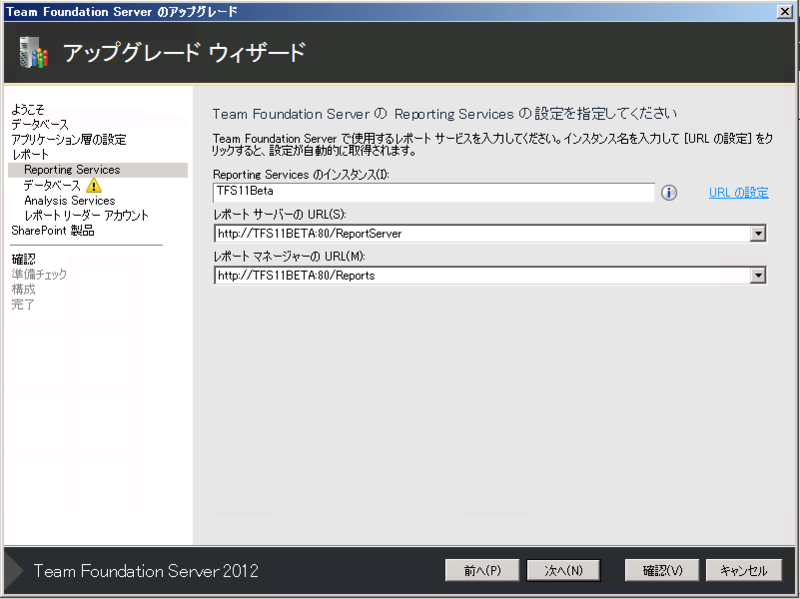
Task: Select レポート in the sidebar
Action: [x=30, y=154]
